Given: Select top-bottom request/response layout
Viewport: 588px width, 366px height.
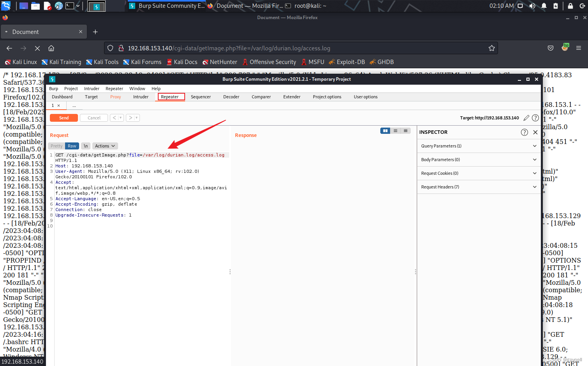Looking at the screenshot, I should 395,131.
